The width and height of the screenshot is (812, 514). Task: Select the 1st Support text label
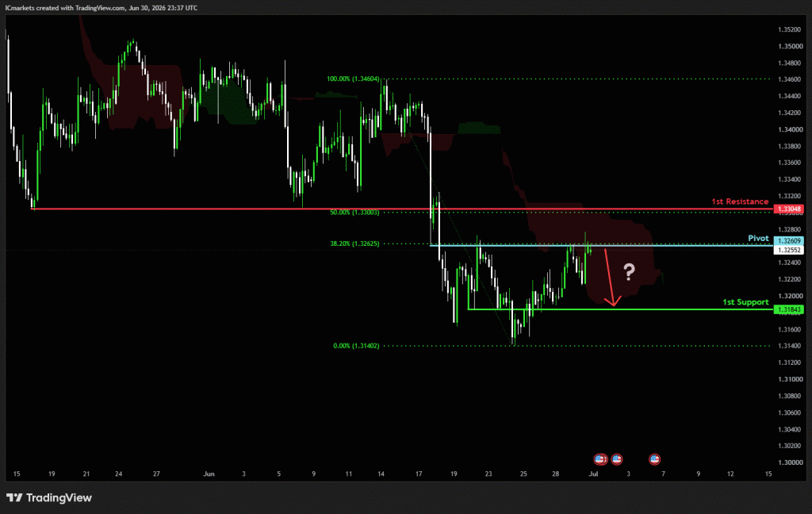click(745, 302)
